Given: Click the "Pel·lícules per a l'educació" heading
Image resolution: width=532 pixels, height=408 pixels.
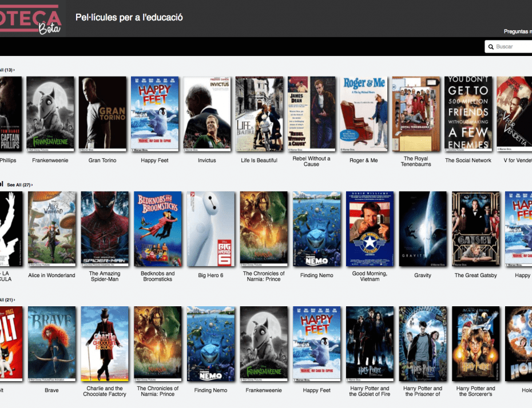Looking at the screenshot, I should [x=129, y=17].
